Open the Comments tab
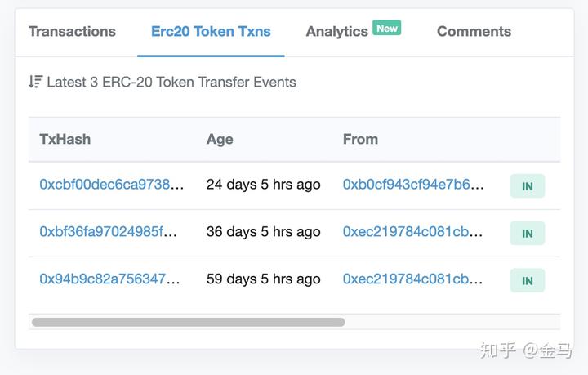Screen dimensions: 588x375 pyautogui.click(x=474, y=32)
